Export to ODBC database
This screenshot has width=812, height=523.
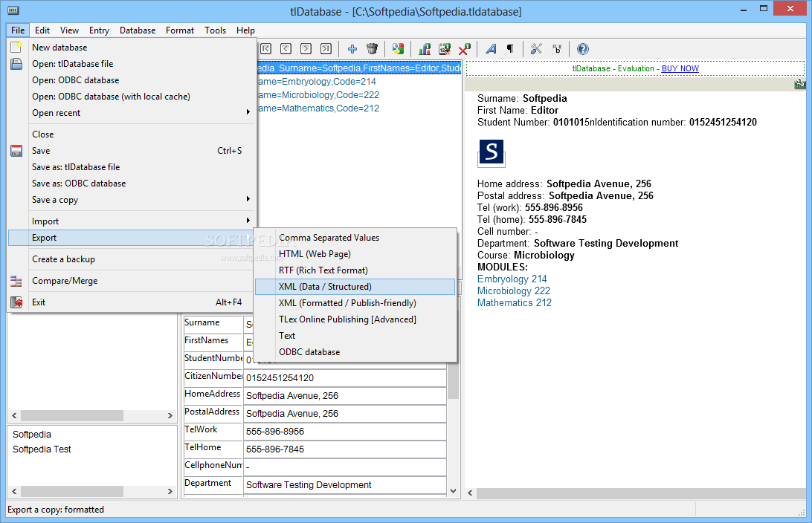point(355,352)
